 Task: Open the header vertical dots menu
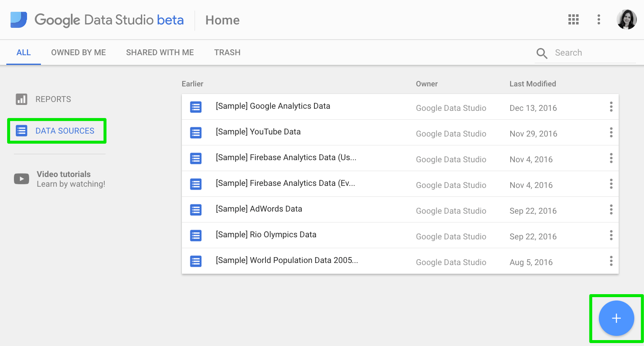599,19
